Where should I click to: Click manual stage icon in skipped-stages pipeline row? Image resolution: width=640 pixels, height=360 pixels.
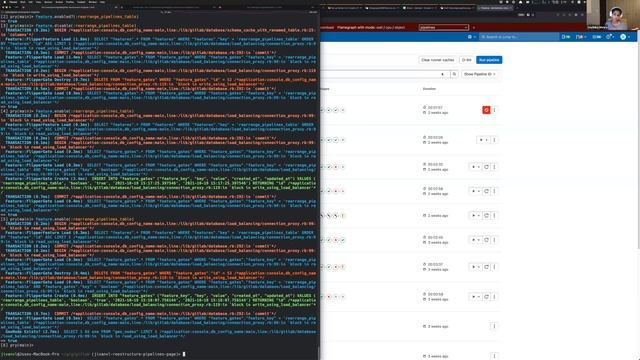tap(343, 216)
